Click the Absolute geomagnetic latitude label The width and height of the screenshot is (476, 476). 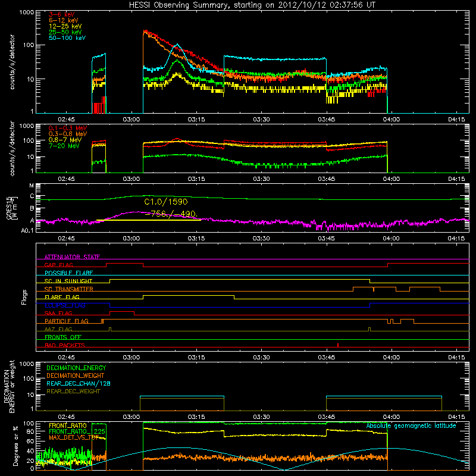click(411, 426)
